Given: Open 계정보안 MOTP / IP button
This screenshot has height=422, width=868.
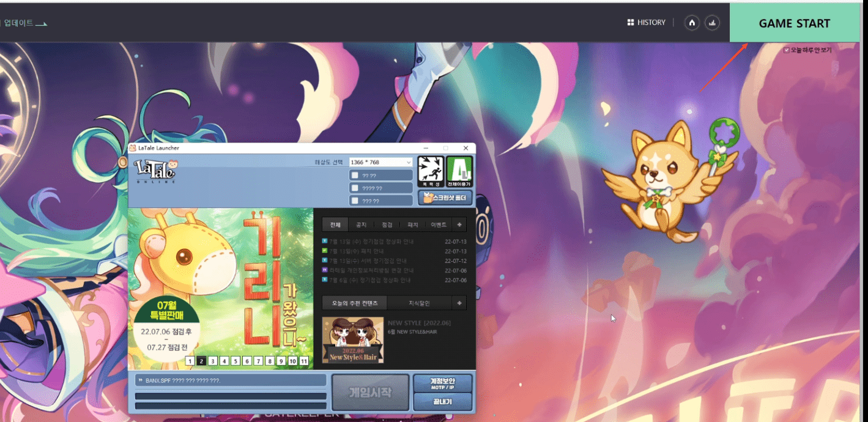Looking at the screenshot, I should click(x=442, y=383).
